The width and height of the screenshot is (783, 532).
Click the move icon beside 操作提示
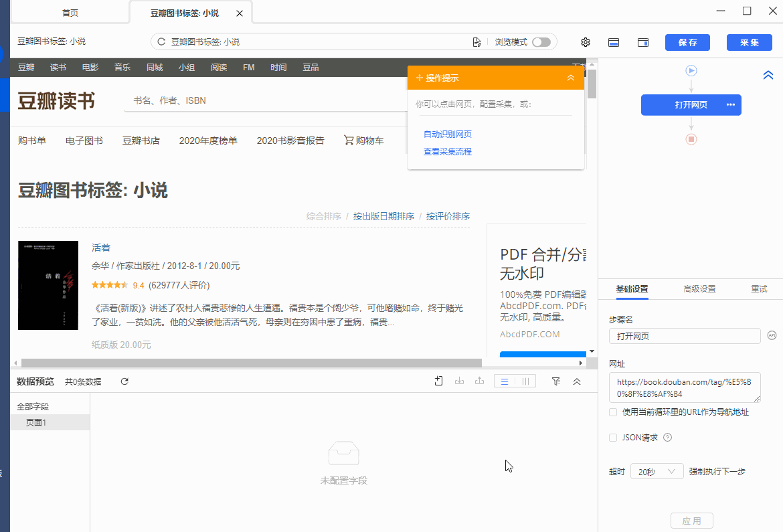[420, 78]
